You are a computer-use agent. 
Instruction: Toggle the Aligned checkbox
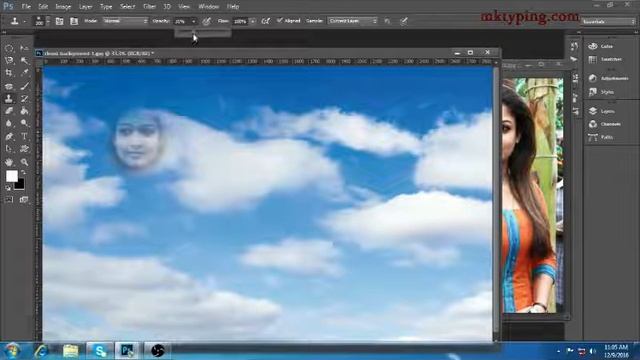[280, 20]
